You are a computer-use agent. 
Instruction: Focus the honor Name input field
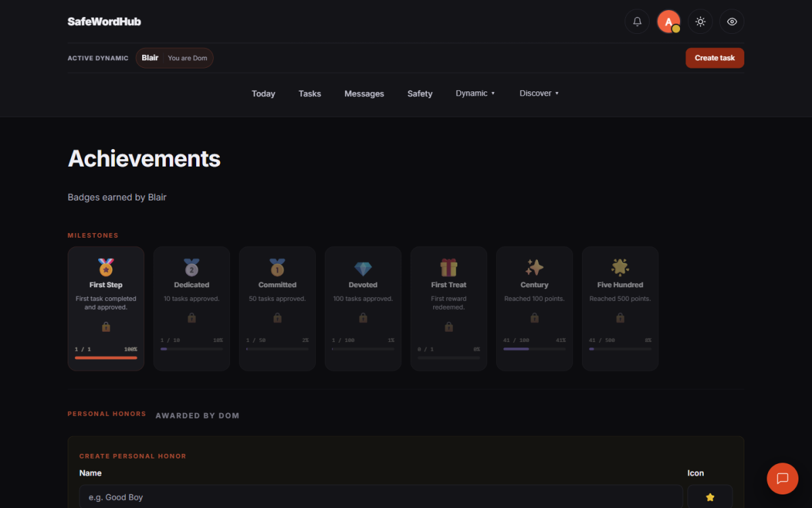pyautogui.click(x=381, y=496)
